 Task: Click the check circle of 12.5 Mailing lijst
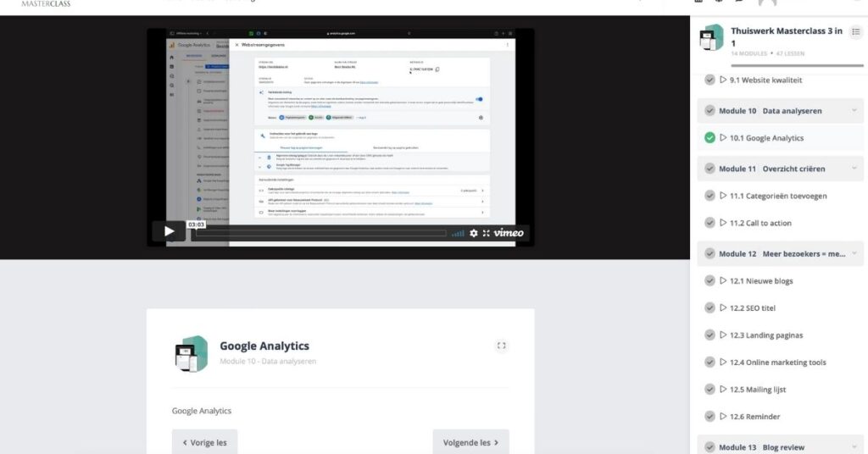pyautogui.click(x=709, y=390)
